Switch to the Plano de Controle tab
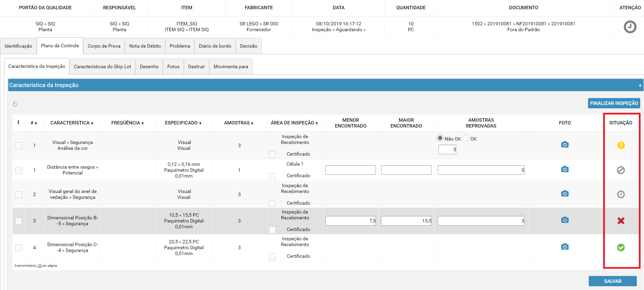644x290 pixels. (x=60, y=46)
